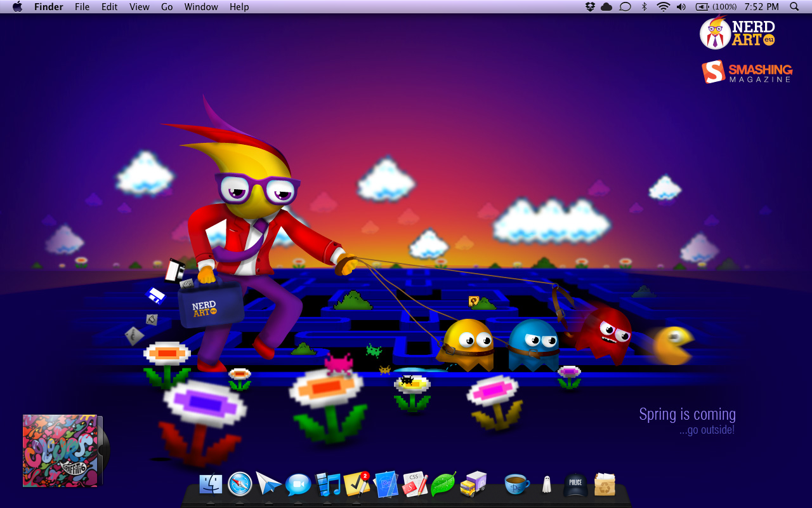The image size is (812, 508).
Task: Open the small white ghost Dock icon
Action: click(x=546, y=485)
